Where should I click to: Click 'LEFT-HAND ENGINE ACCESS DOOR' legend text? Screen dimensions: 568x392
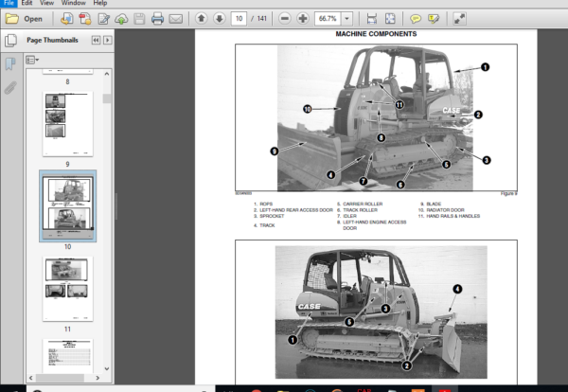(375, 225)
